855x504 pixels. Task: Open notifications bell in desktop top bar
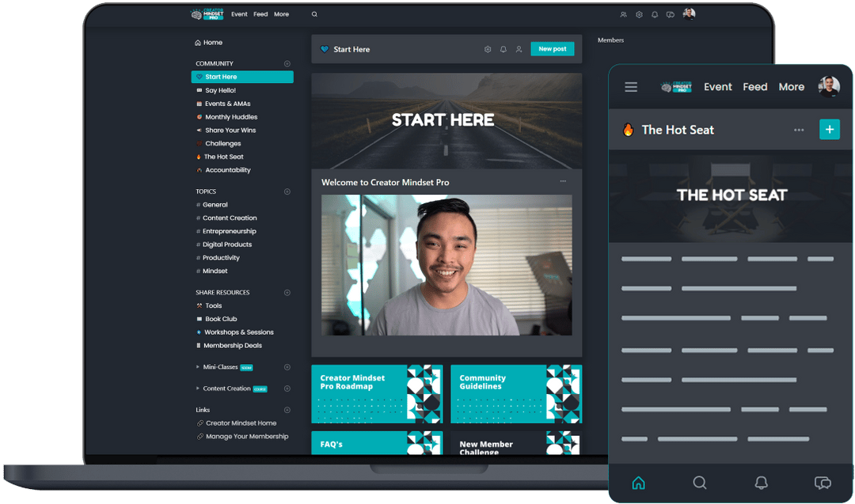coord(655,14)
